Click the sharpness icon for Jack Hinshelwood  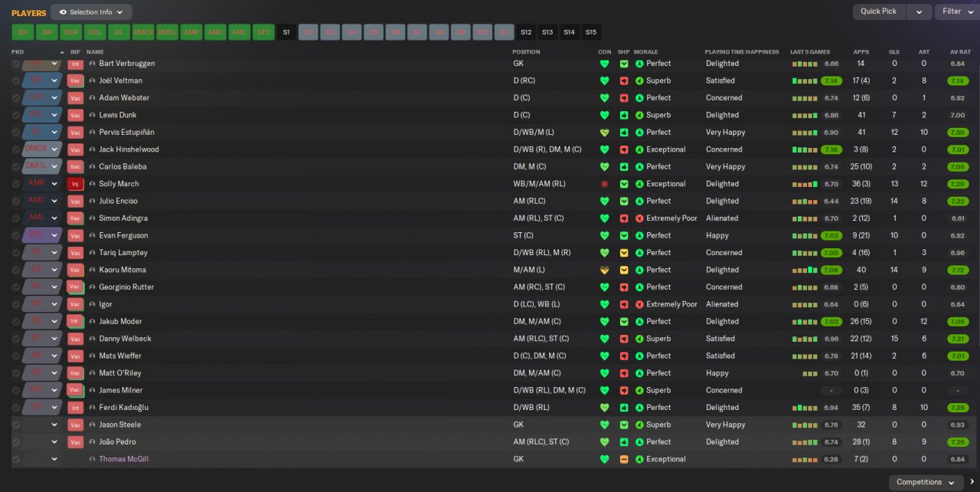[624, 149]
